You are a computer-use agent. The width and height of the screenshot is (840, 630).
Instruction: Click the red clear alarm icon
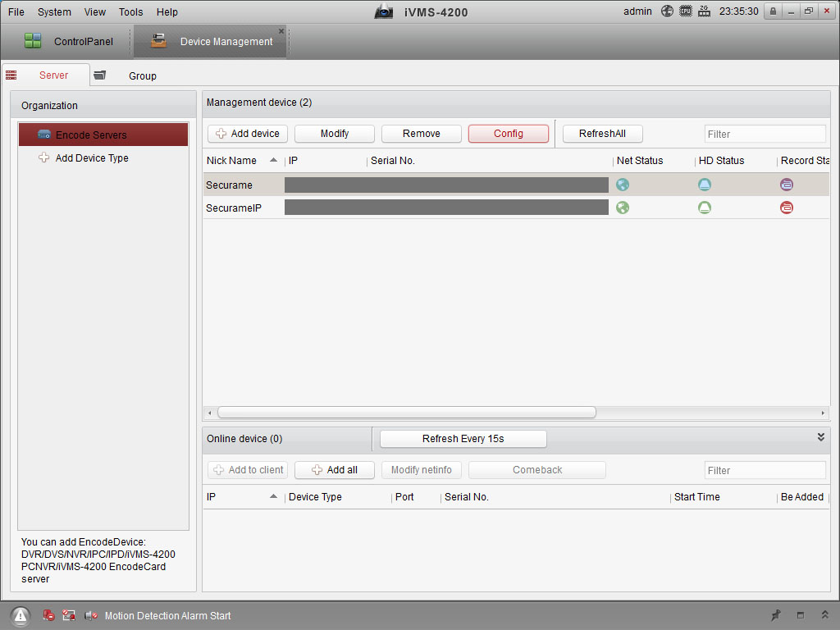48,615
